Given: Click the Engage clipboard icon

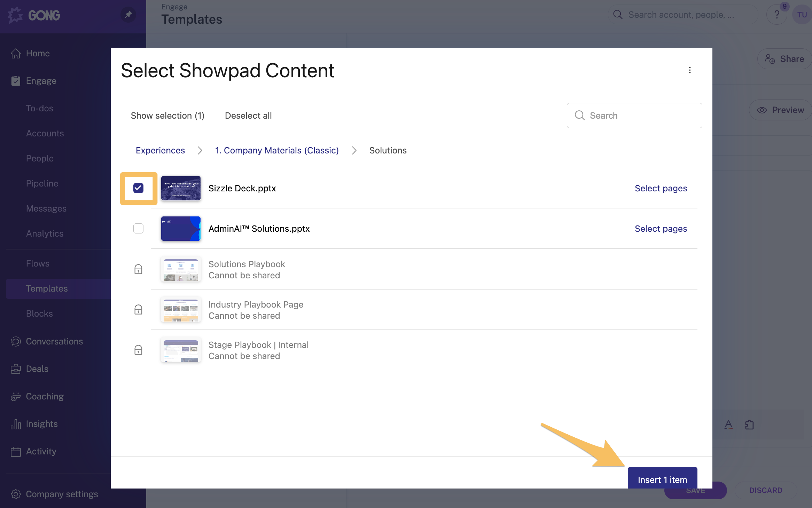Looking at the screenshot, I should 16,81.
